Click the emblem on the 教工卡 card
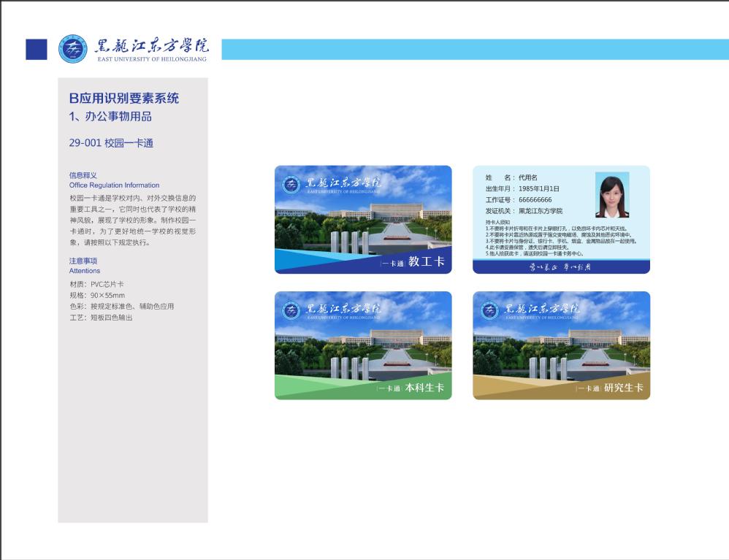The width and height of the screenshot is (729, 560). (x=291, y=185)
